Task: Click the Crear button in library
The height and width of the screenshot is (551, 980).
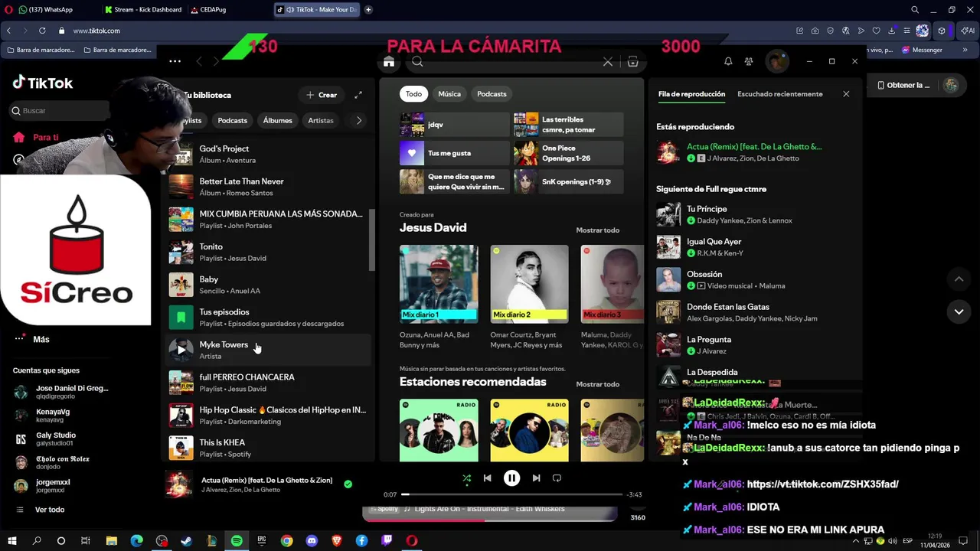Action: tap(322, 95)
